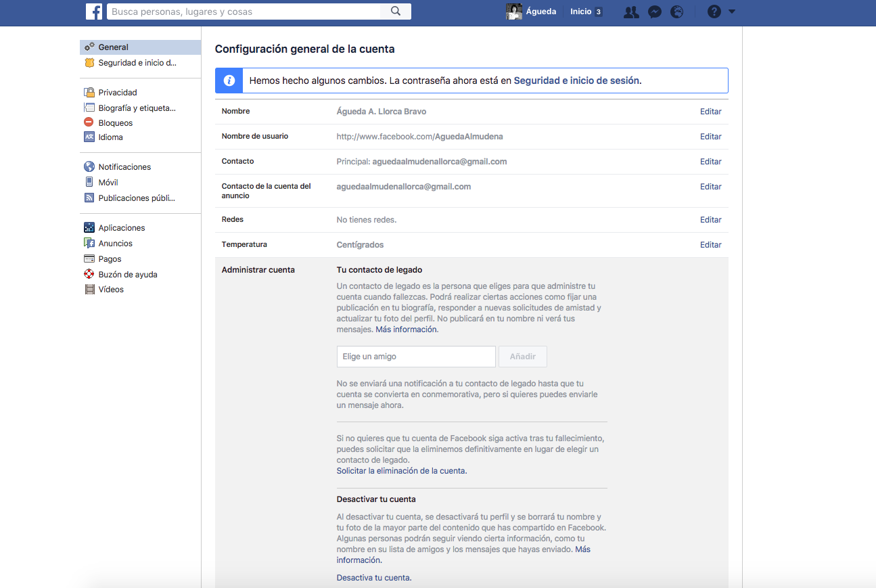
Task: Click the Publicaciones públicas feed icon
Action: [89, 198]
